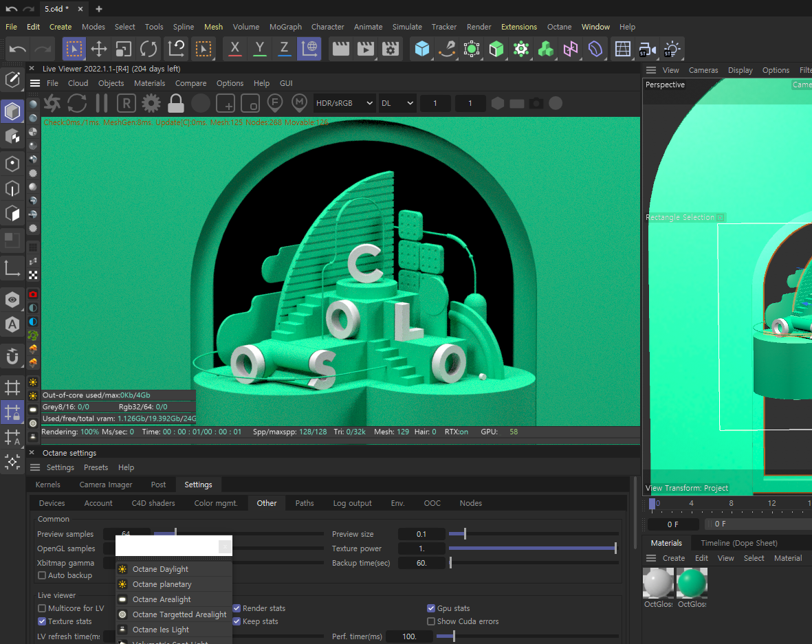812x644 pixels.
Task: Switch to Polygons mode in left toolbar
Action: [12, 213]
